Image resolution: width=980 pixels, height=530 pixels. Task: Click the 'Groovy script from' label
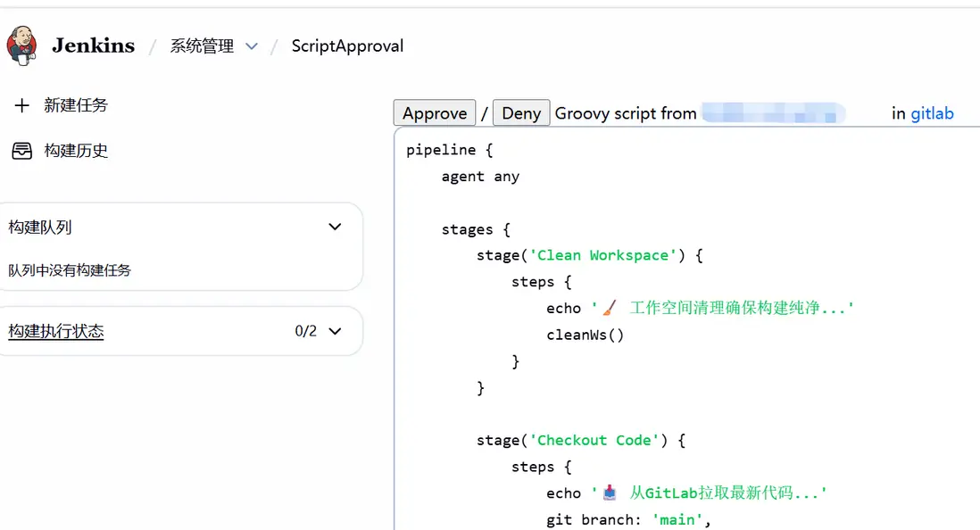coord(626,113)
